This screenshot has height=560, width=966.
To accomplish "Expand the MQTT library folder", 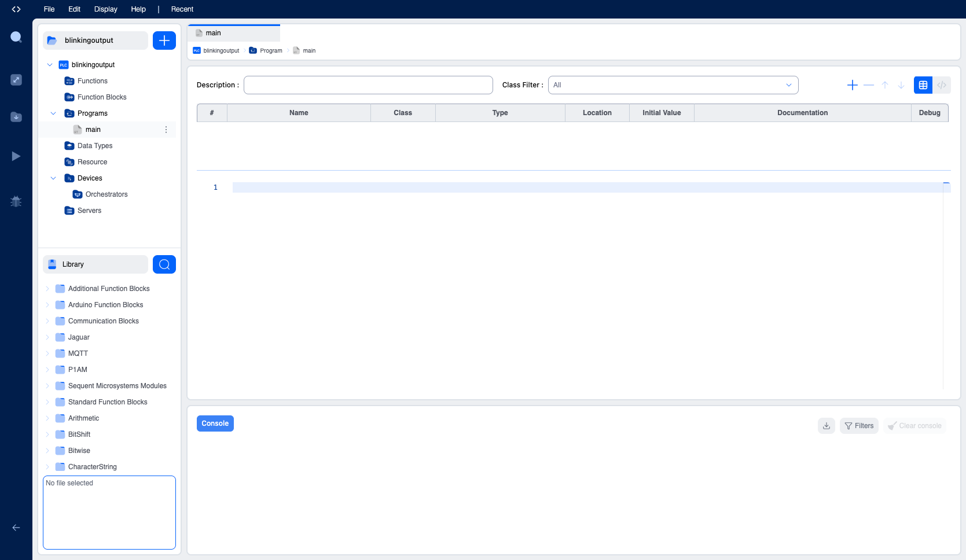I will (47, 353).
